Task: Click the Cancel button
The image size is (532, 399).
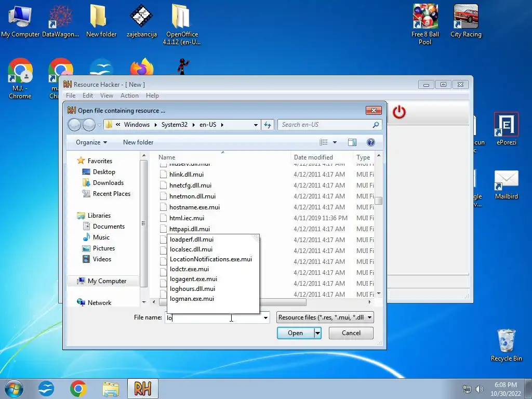Action: click(x=351, y=333)
